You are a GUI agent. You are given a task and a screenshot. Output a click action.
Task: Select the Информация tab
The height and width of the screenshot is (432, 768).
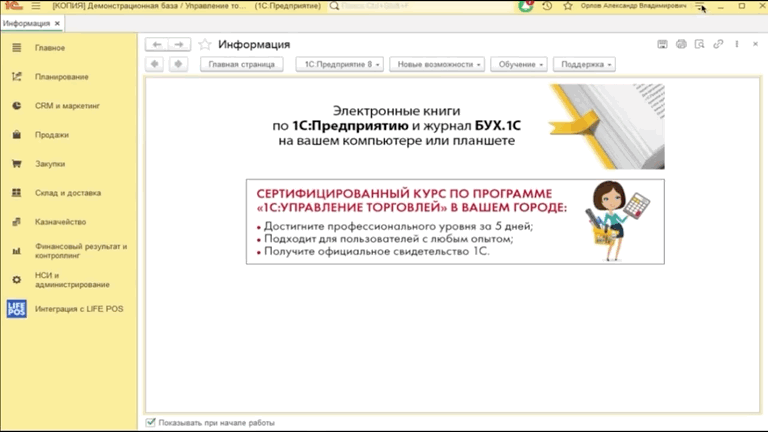(x=26, y=23)
